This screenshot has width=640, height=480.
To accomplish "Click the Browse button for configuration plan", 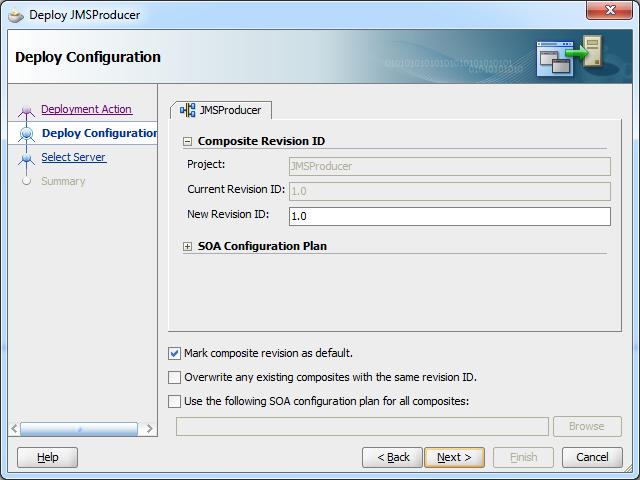I will click(587, 427).
